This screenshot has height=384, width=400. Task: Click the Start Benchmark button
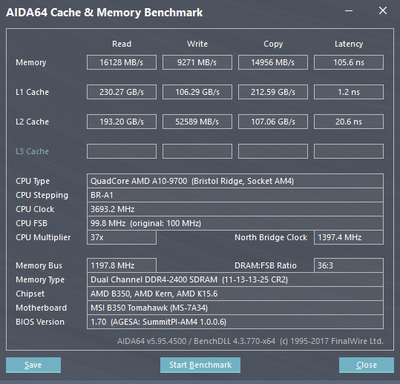(x=200, y=365)
